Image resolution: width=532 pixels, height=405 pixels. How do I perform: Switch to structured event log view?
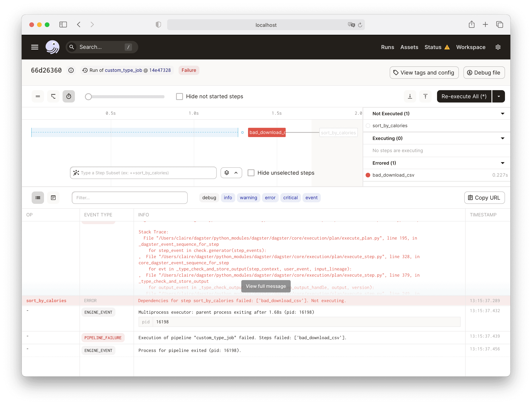[x=38, y=198]
